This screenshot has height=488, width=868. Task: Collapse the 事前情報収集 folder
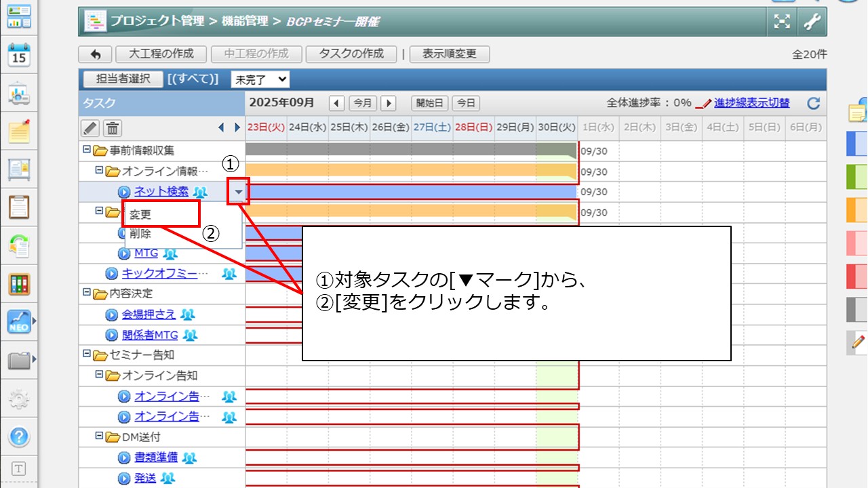[x=86, y=150]
